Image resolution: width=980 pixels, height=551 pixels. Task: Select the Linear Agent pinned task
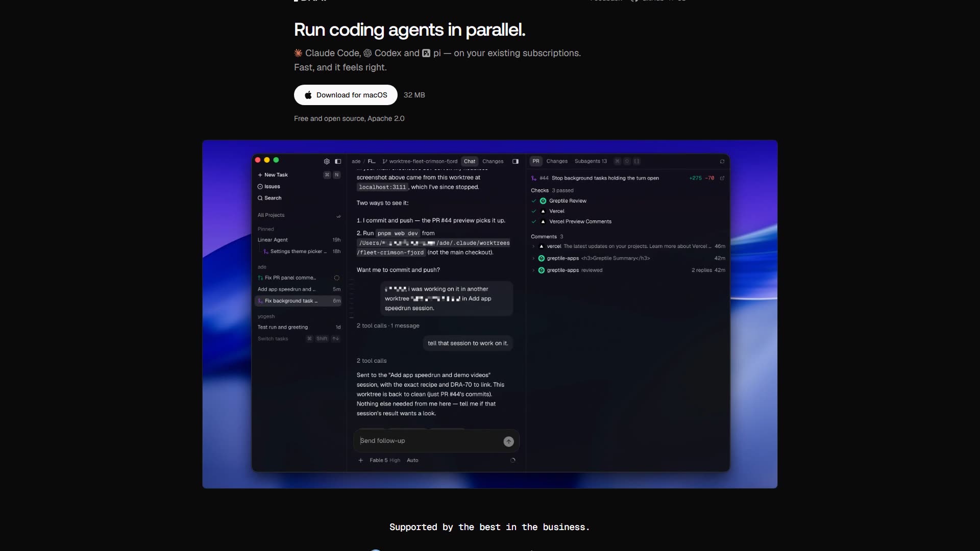click(x=299, y=240)
